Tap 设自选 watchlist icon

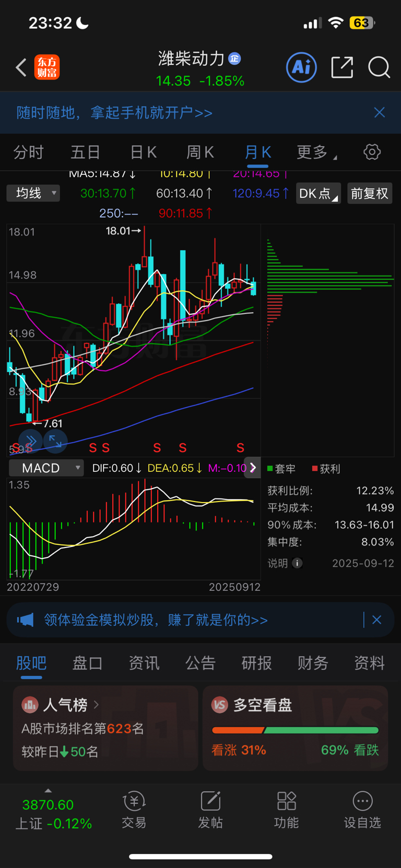pos(362,801)
